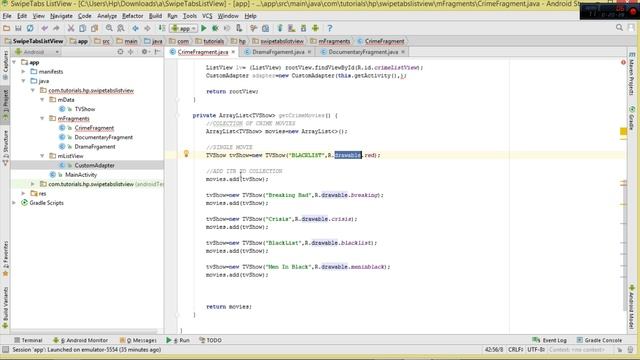Switch to DocumentaryFragment.java tab
Viewport: 640px width, 360px height.
point(363,52)
